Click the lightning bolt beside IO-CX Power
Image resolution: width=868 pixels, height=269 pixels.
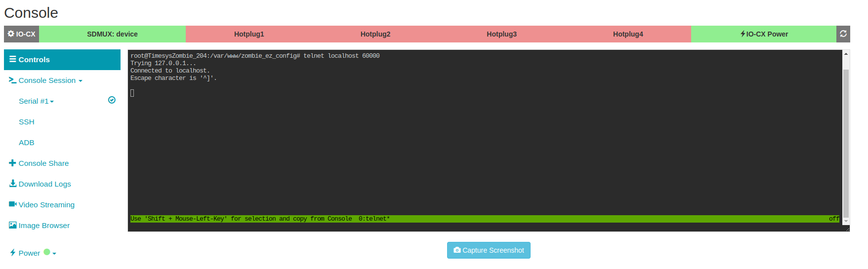point(743,34)
